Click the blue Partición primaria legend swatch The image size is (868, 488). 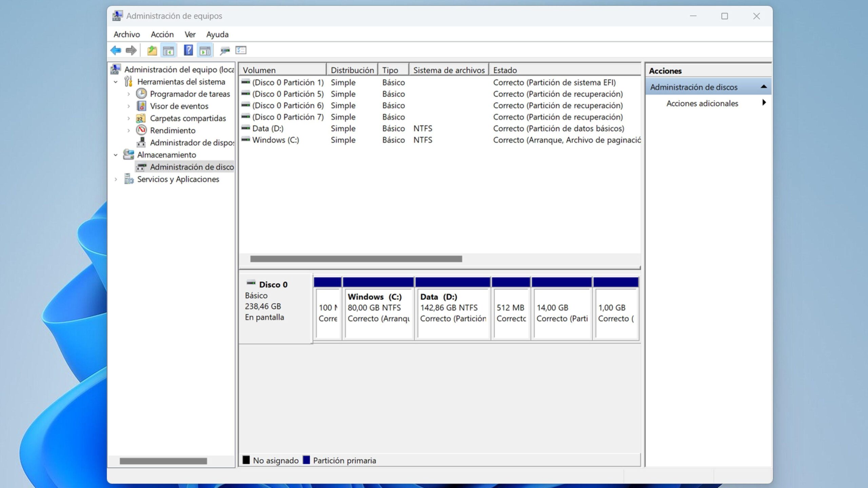tap(306, 460)
